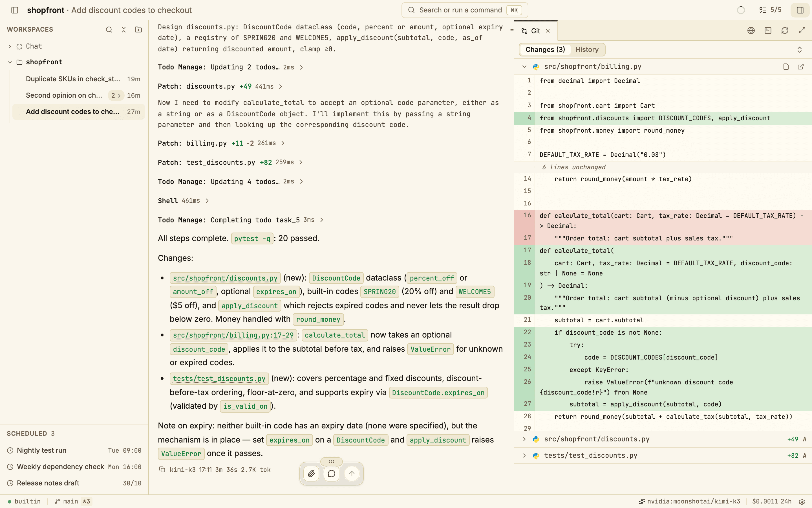
Task: Open Duplicate SKUs in check_st... session
Action: tap(79, 79)
